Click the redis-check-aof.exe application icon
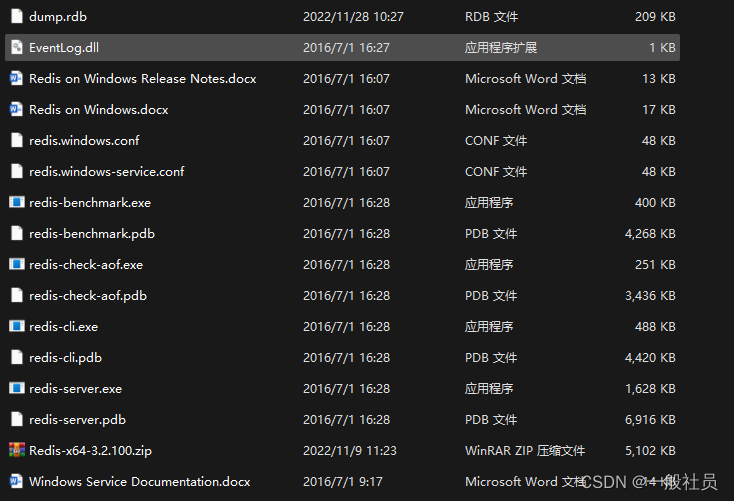This screenshot has width=734, height=501. pyautogui.click(x=16, y=264)
